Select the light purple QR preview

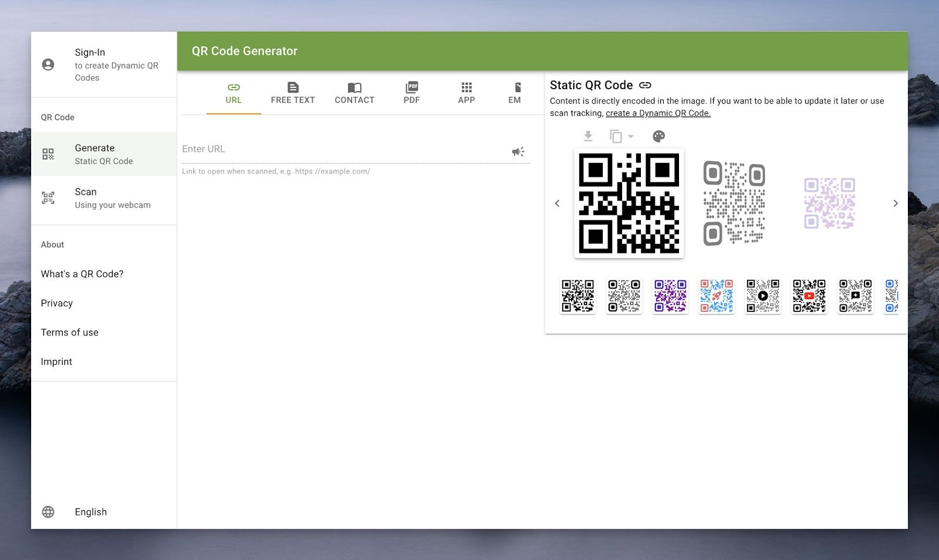click(829, 203)
